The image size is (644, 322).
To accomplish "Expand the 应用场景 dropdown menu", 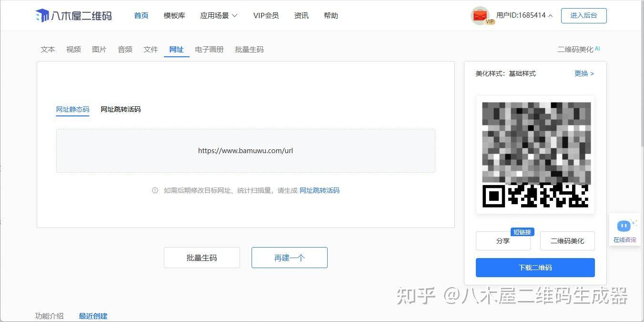I will pyautogui.click(x=219, y=15).
